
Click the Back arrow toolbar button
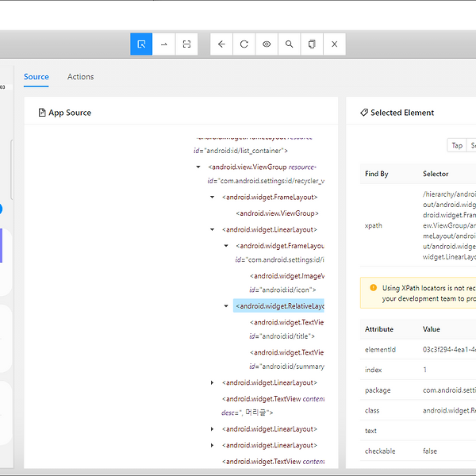[221, 44]
